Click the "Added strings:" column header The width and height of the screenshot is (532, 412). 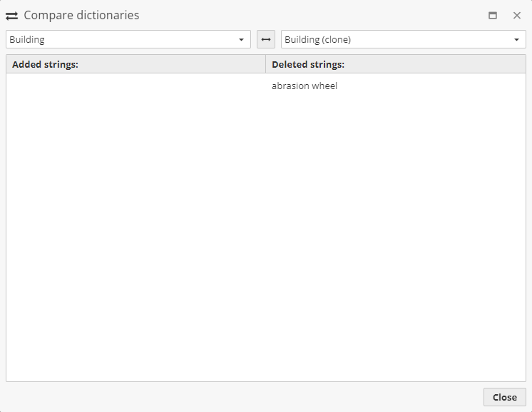(45, 64)
